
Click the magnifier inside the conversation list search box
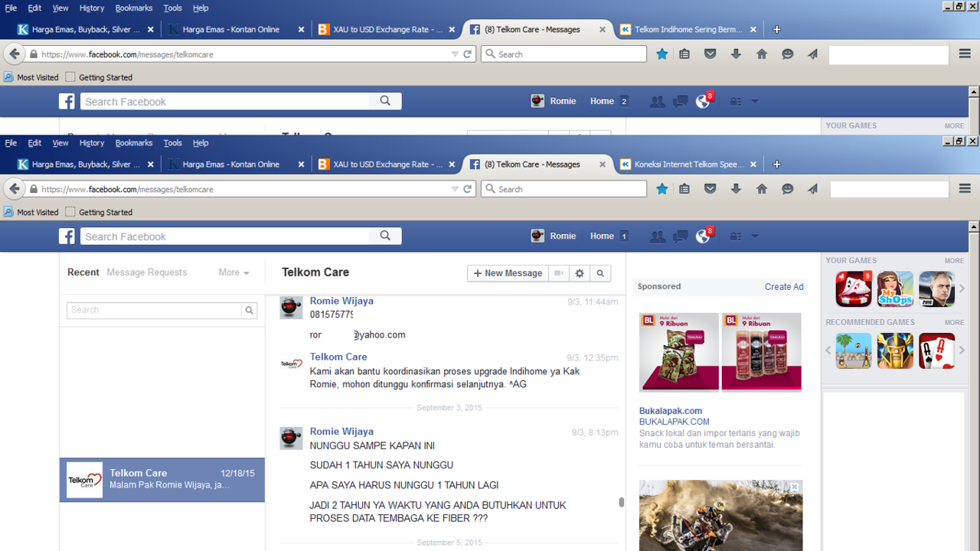249,310
